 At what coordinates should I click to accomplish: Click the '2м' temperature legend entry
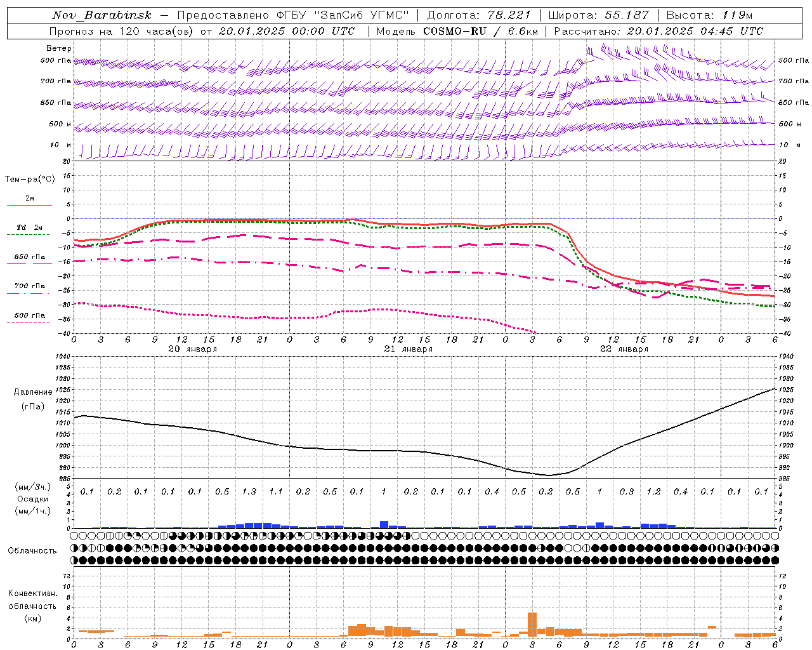(x=30, y=199)
